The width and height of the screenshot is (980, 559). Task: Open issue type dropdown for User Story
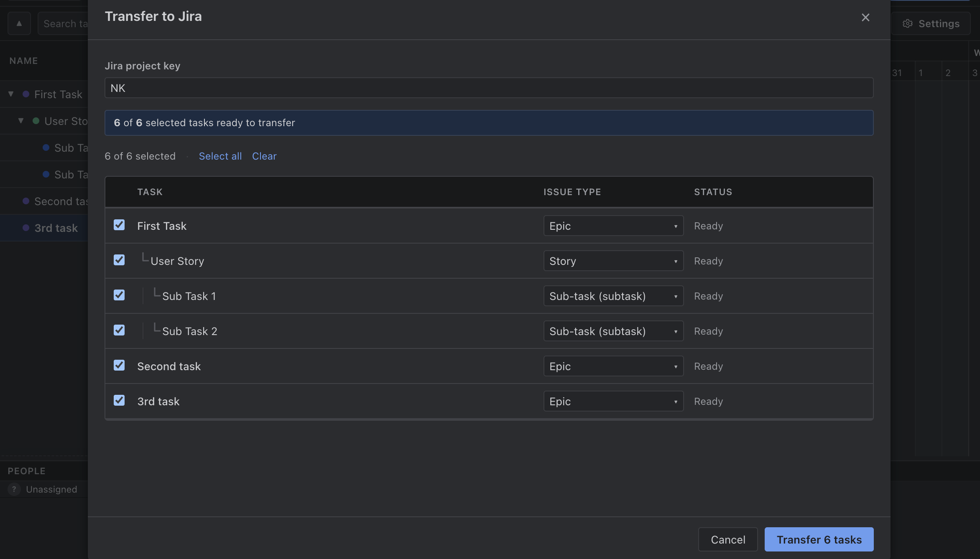pos(613,261)
